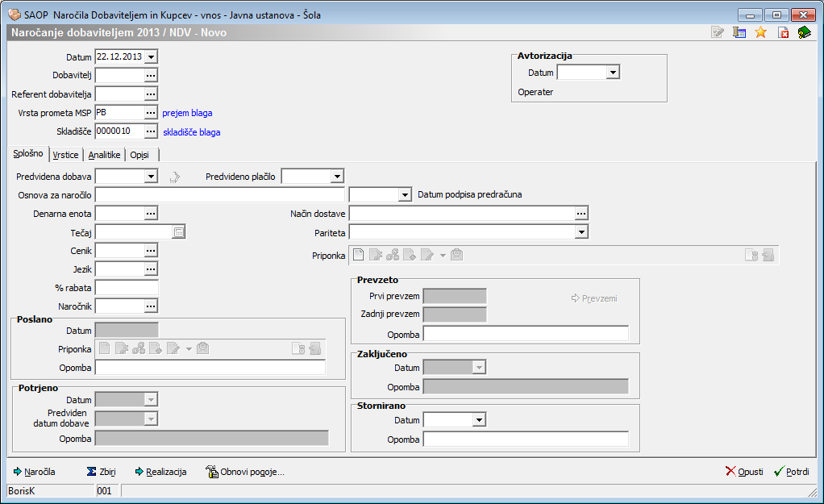The height and width of the screenshot is (504, 824).
Task: Click the document with red X icon
Action: (x=783, y=32)
